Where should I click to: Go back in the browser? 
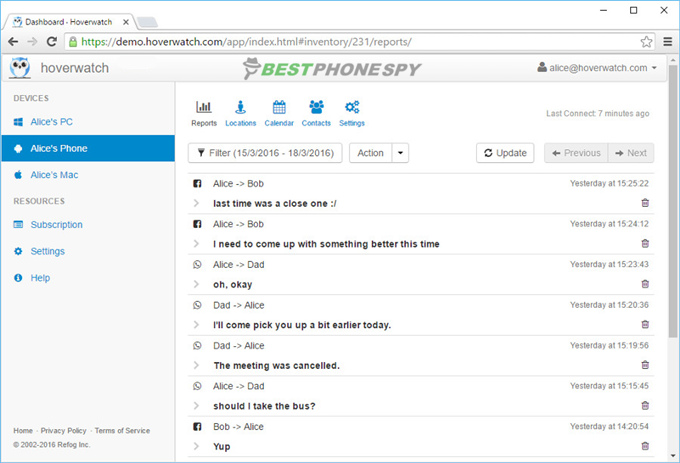click(x=13, y=42)
